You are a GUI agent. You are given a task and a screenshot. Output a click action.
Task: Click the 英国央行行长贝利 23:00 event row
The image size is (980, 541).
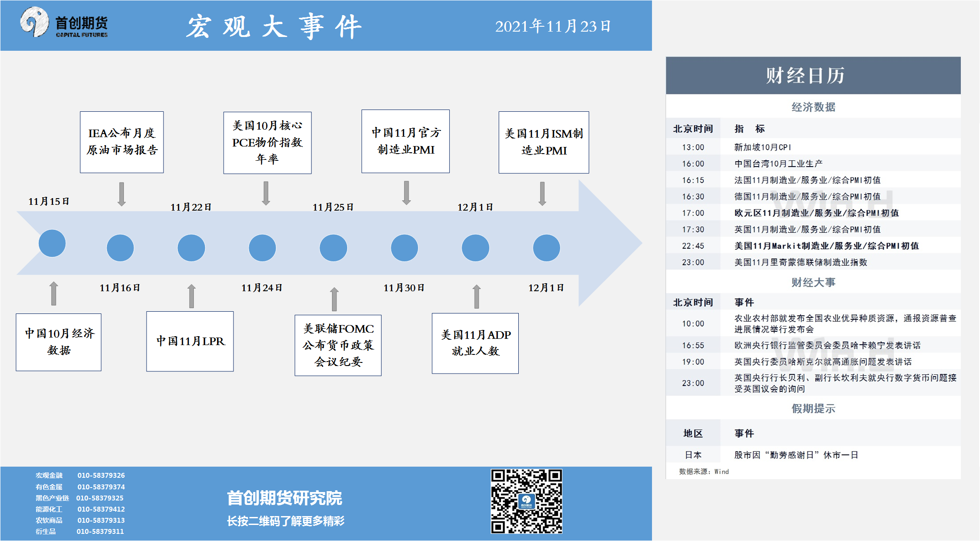click(813, 383)
